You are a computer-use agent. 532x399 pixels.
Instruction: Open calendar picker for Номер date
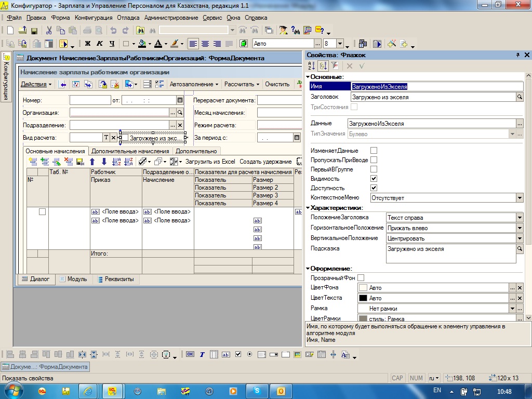180,100
